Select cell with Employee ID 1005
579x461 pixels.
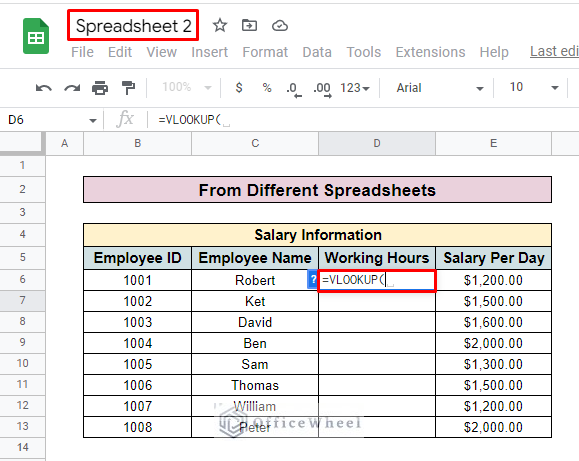coord(137,365)
